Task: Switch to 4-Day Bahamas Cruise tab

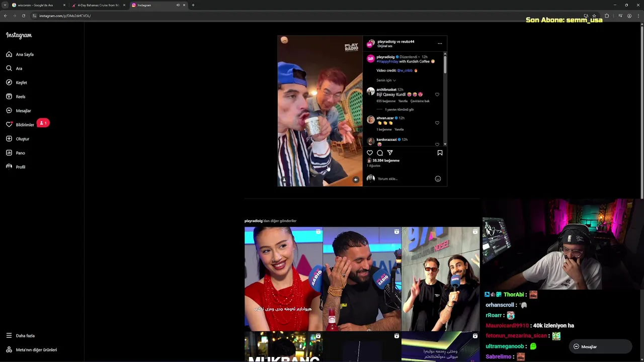Action: point(98,5)
